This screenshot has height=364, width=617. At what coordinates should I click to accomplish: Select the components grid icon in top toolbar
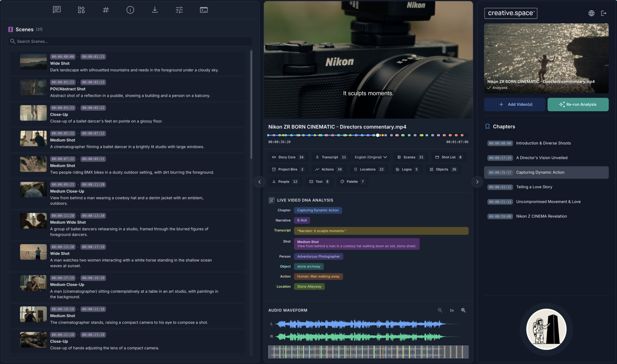[x=81, y=10]
